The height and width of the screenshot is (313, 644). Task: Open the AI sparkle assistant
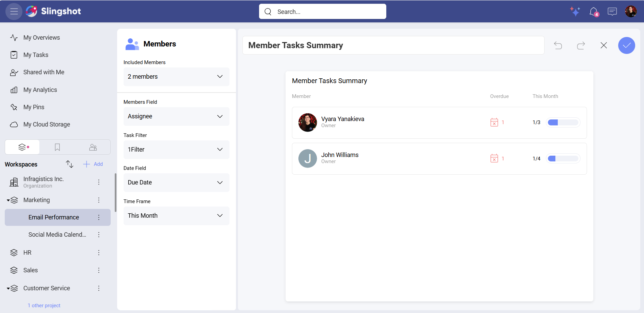pyautogui.click(x=575, y=11)
